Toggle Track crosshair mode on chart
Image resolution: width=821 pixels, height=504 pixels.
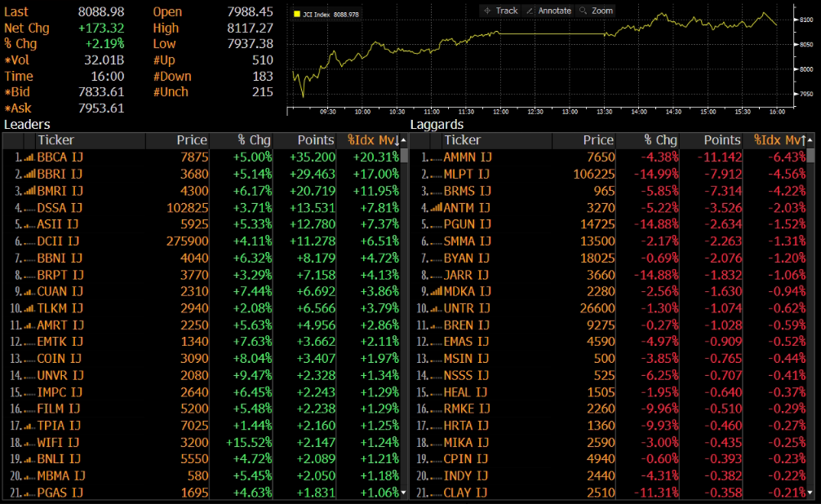(x=501, y=11)
